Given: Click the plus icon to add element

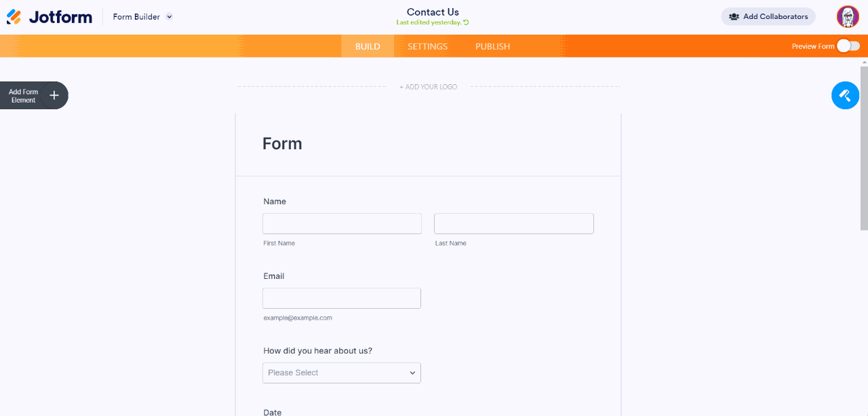Looking at the screenshot, I should pyautogui.click(x=54, y=96).
